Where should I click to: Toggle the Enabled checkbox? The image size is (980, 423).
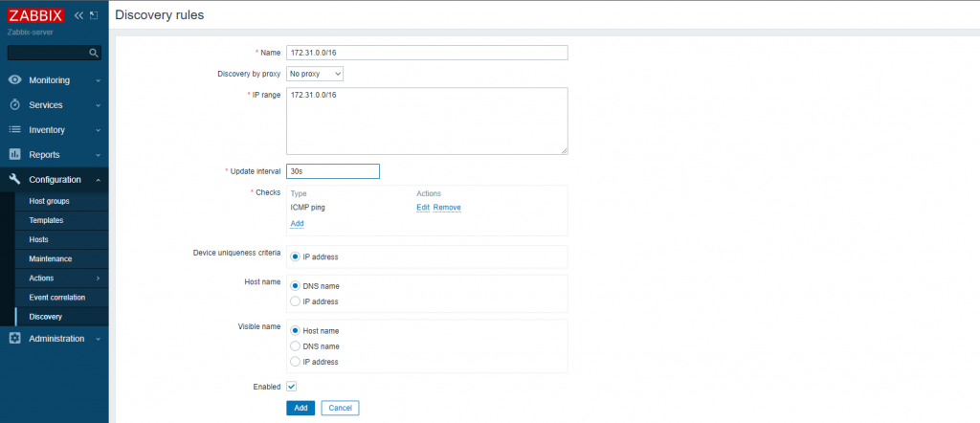291,387
